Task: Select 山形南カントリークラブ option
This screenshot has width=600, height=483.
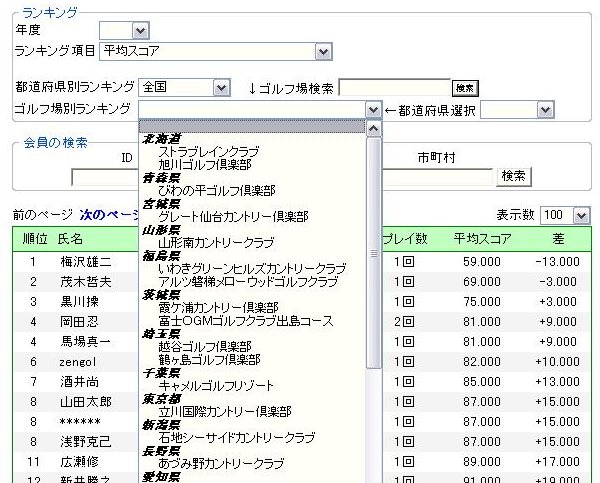Action: 216,243
